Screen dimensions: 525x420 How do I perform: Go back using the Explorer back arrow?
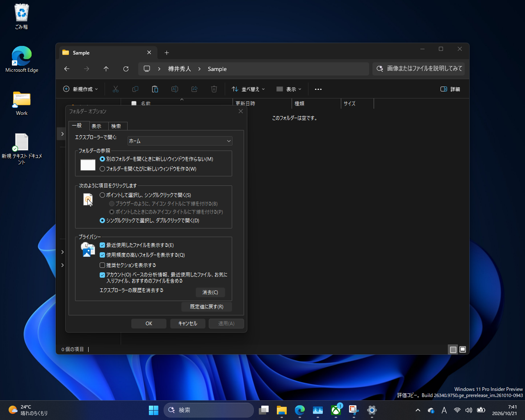click(67, 69)
